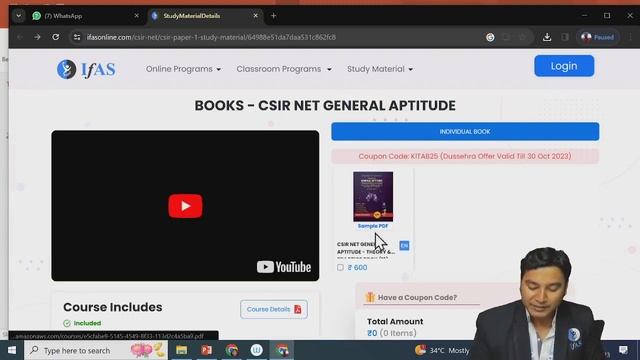Bookmark this page with star icon
The width and height of the screenshot is (640, 360).
(522, 37)
